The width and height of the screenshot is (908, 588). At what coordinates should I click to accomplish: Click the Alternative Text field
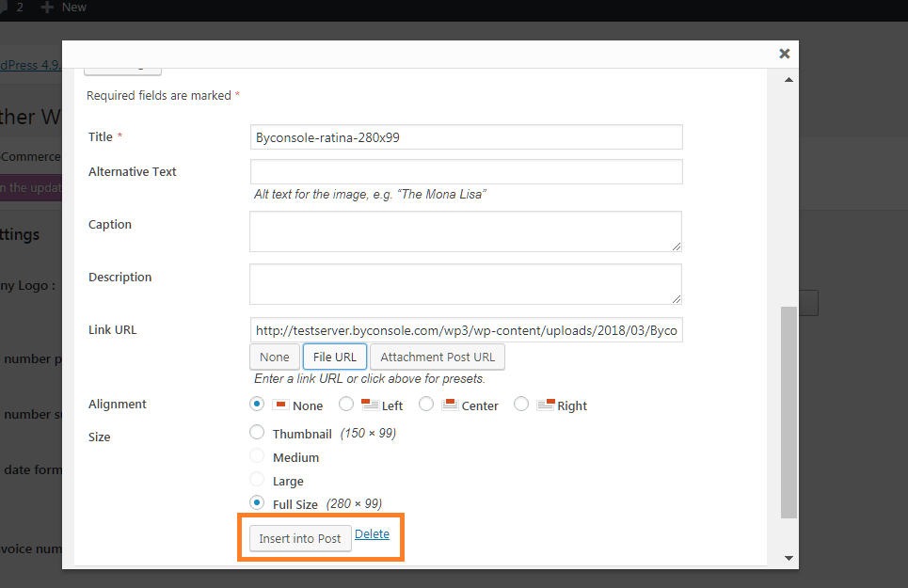tap(466, 172)
